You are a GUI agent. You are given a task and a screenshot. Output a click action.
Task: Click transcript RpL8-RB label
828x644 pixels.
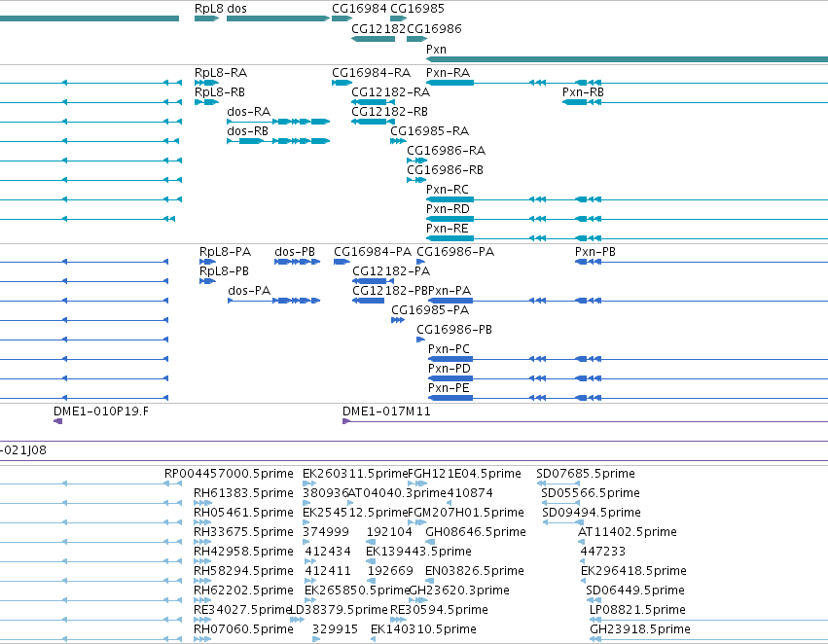point(220,91)
